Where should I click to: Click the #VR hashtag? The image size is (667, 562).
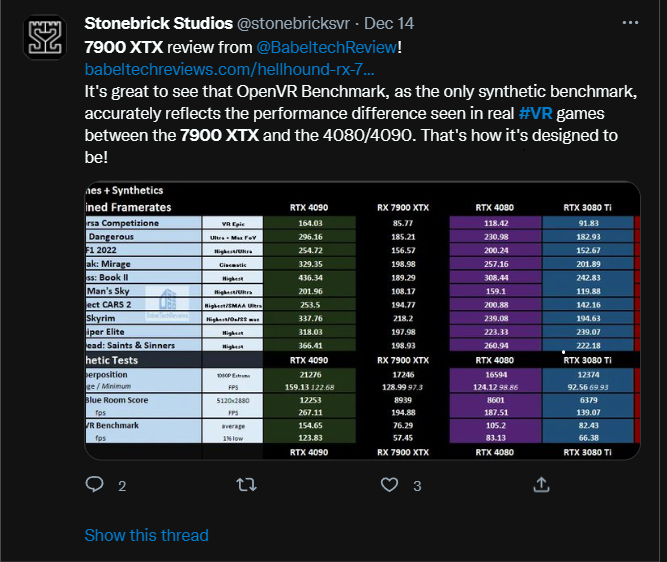(536, 114)
